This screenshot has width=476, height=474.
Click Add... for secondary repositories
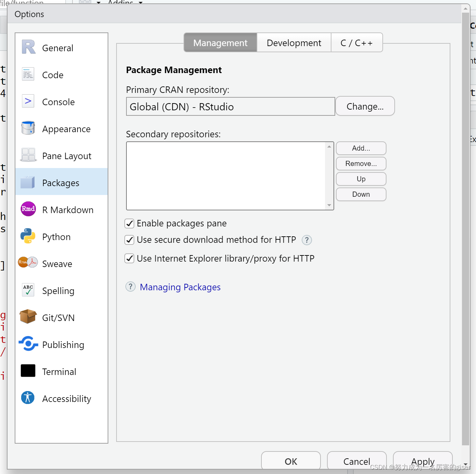pyautogui.click(x=361, y=148)
